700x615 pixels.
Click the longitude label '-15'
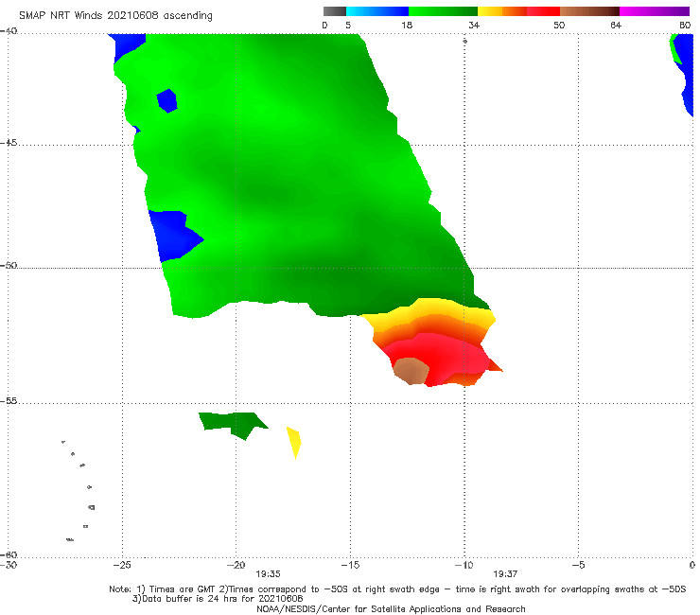pos(350,565)
